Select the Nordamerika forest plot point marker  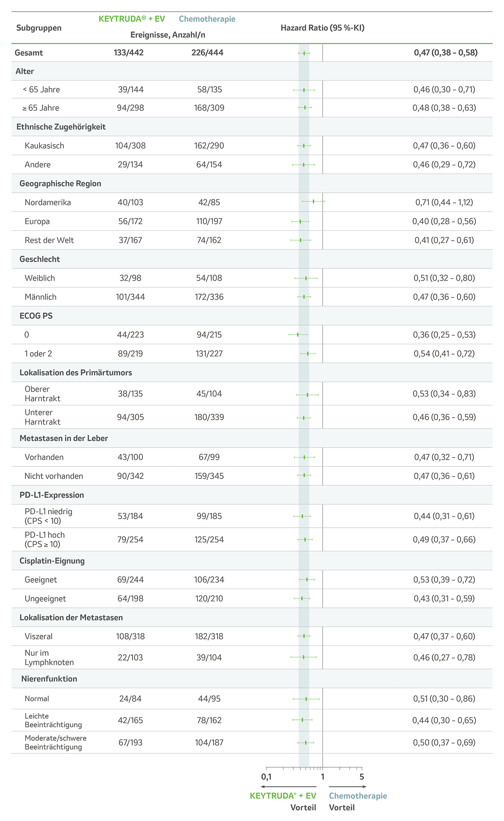(x=313, y=202)
